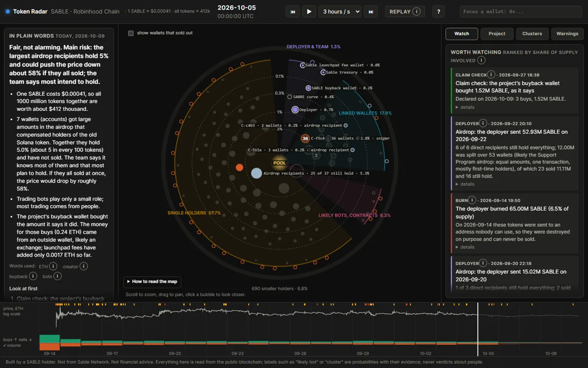The width and height of the screenshot is (588, 368).
Task: Skip to the end of the timeline
Action: pyautogui.click(x=371, y=11)
